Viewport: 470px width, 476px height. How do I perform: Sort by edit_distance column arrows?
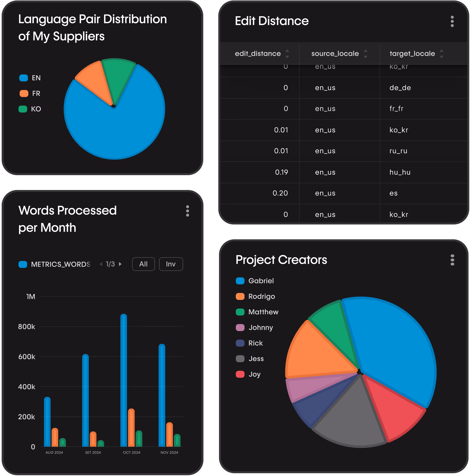(287, 53)
